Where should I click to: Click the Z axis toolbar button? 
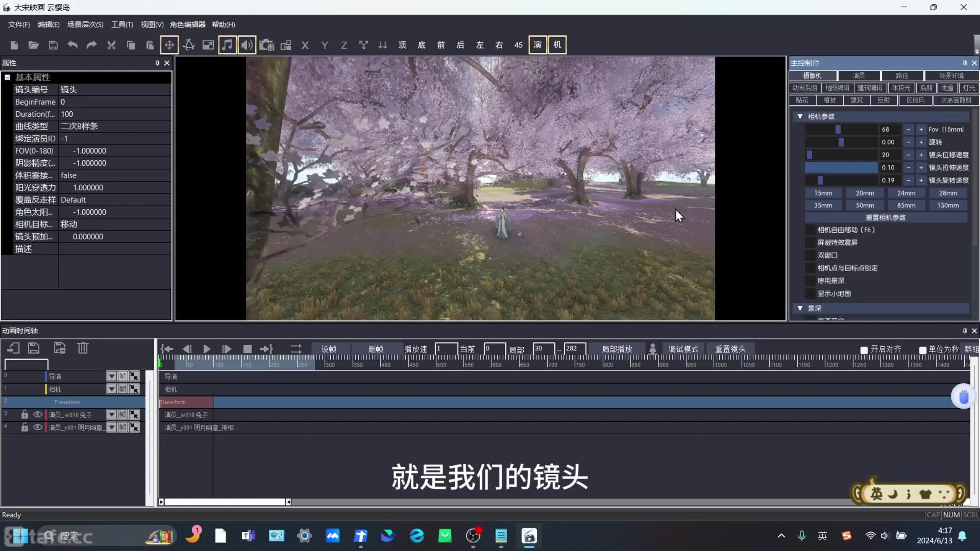[x=344, y=45]
